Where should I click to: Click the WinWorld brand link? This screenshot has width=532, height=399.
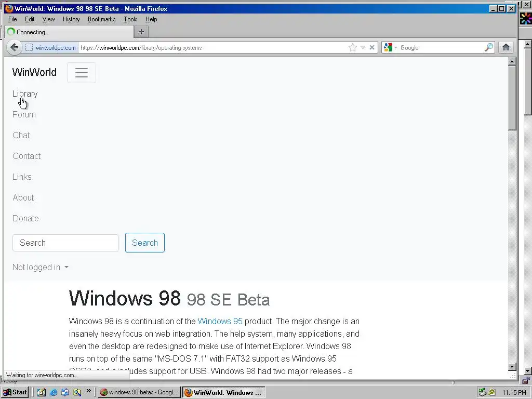click(x=34, y=72)
